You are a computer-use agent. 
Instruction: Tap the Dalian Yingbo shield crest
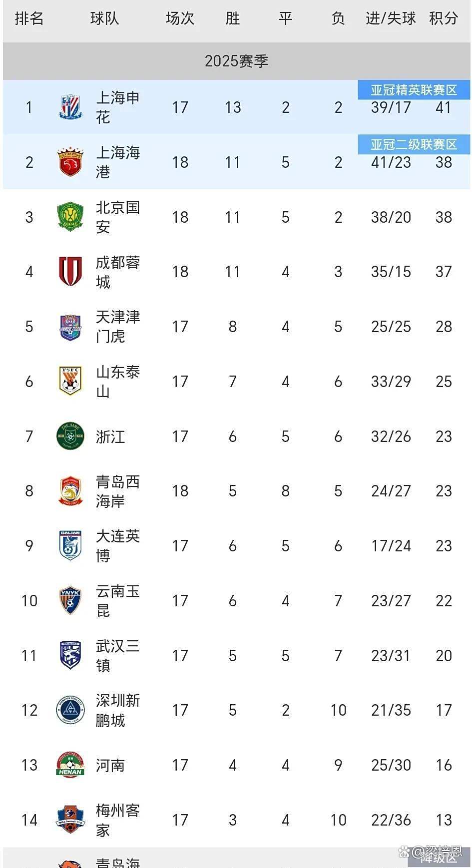click(x=70, y=545)
